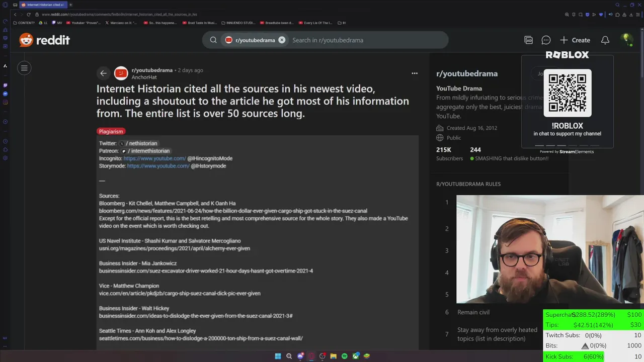Toggle the browser ad-block shield icon
The image size is (644, 362).
coord(587,15)
